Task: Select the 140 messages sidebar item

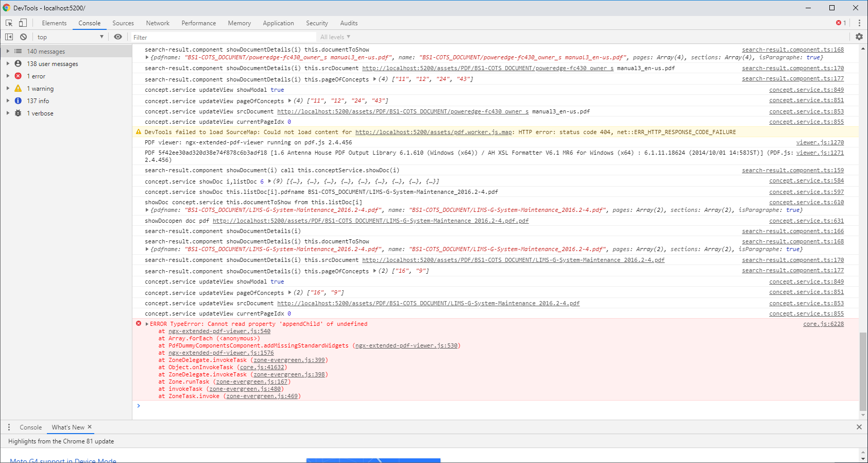Action: [66, 52]
